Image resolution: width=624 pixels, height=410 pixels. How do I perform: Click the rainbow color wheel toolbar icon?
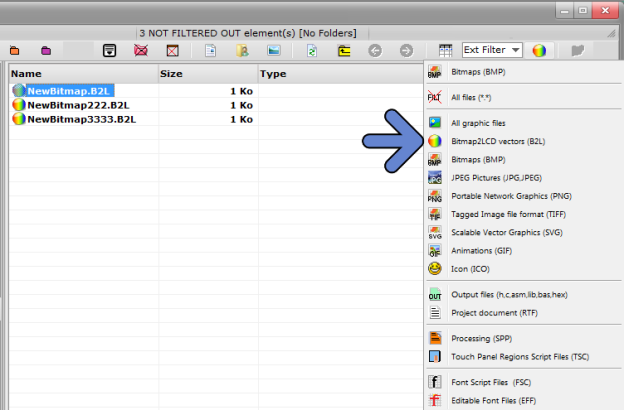tap(539, 50)
